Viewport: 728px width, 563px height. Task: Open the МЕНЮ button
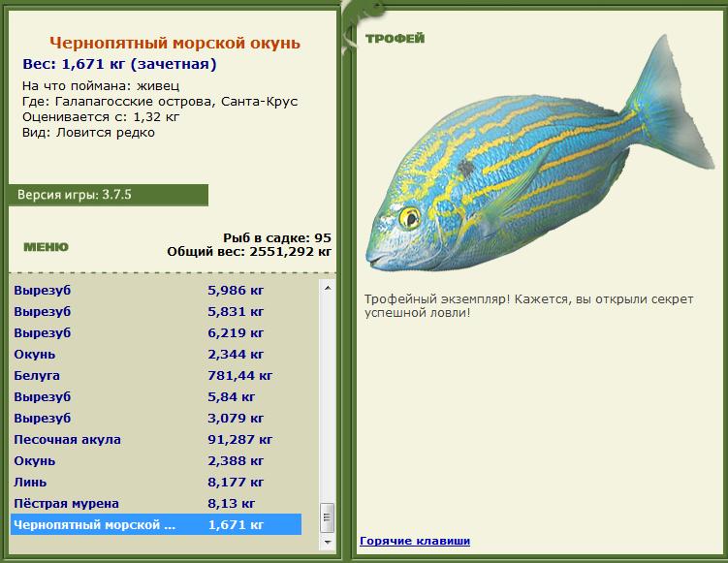pyautogui.click(x=46, y=247)
